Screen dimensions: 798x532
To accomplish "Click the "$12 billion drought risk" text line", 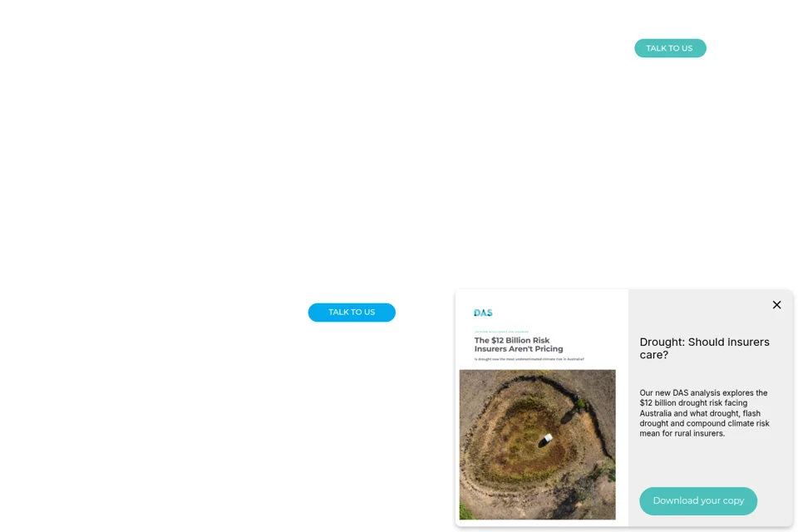I will (693, 402).
